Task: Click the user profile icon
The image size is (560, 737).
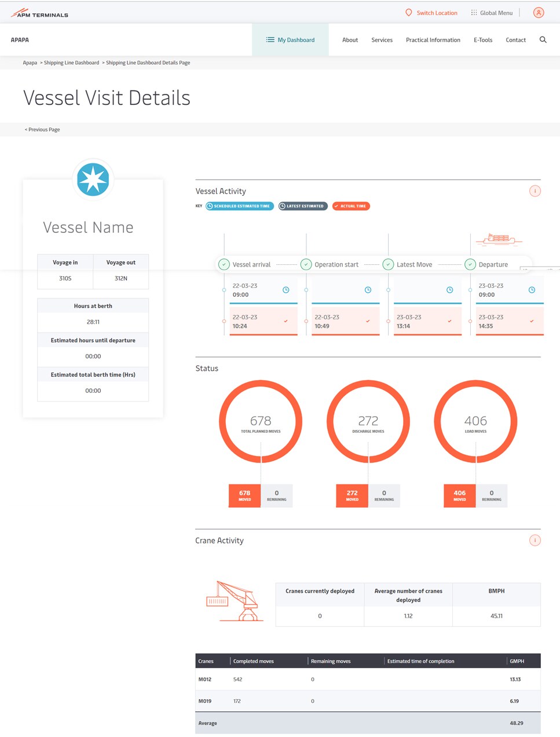Action: tap(539, 13)
